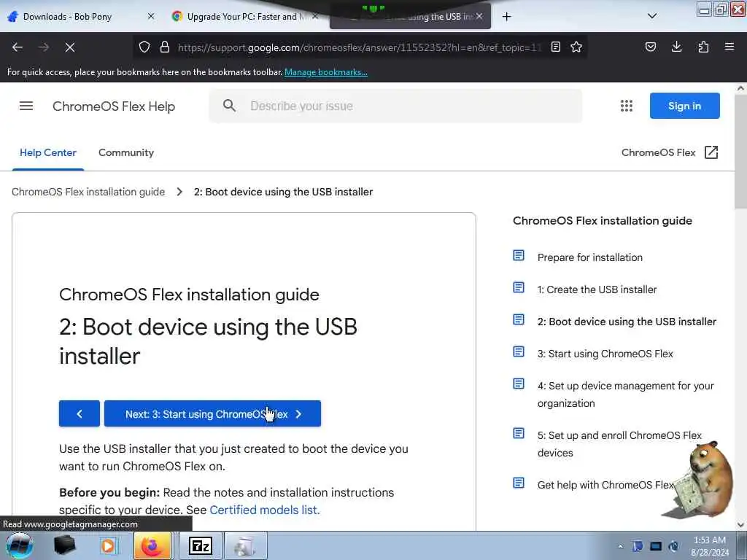Click the previous step arrow button

pos(80,414)
